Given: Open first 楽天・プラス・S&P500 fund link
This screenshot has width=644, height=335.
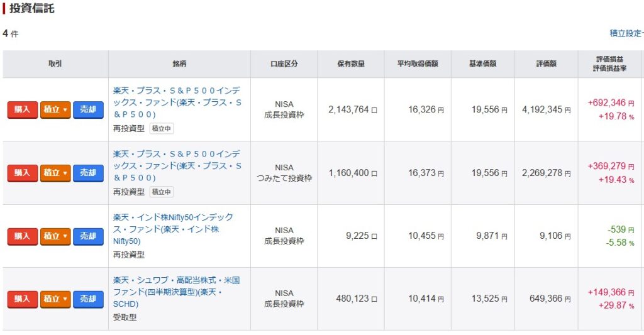Looking at the screenshot, I should click(x=177, y=102).
